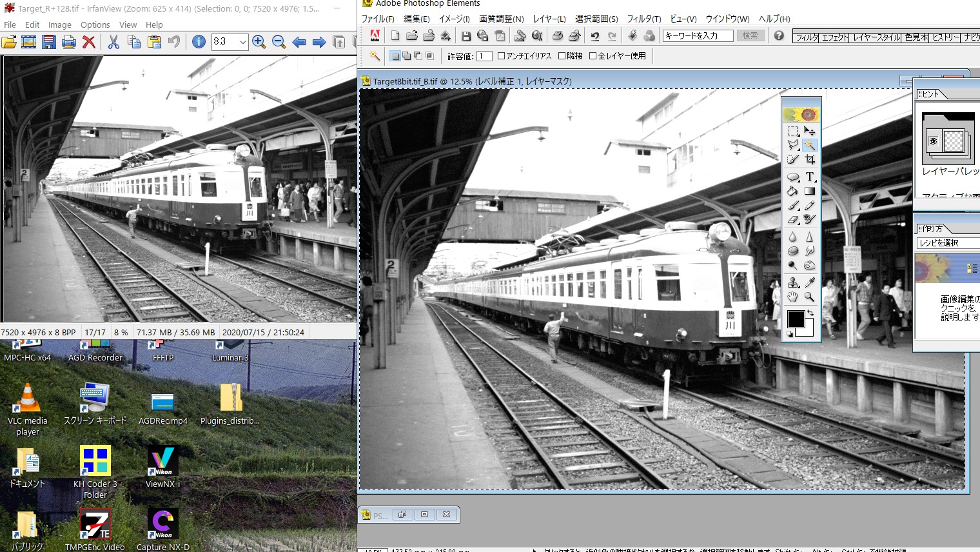This screenshot has height=552, width=980.
Task: Activate the Selection Brush tool
Action: click(x=793, y=159)
